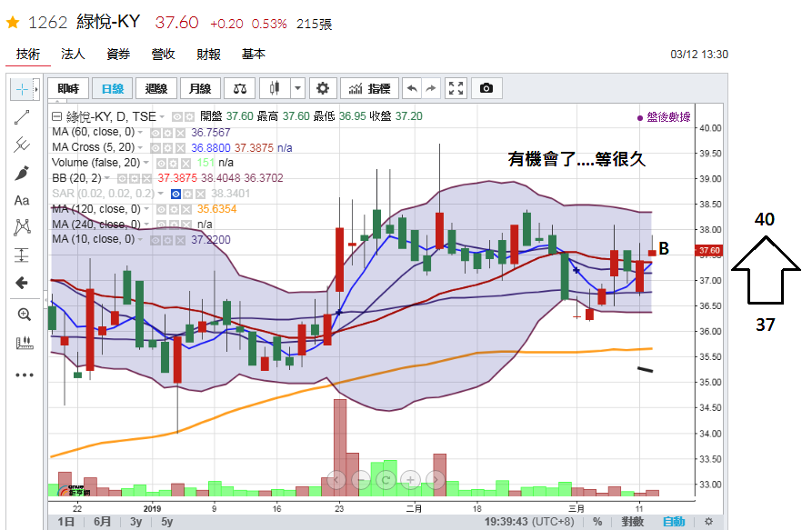Open the chart style dropdown arrow
812x530 pixels.
(x=297, y=88)
